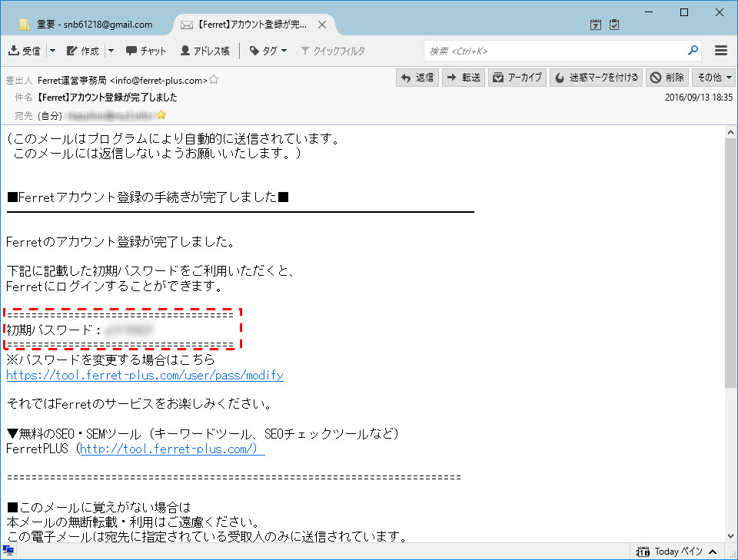Click the Today ペイン calendar icon
738x560 pixels.
pos(643,551)
